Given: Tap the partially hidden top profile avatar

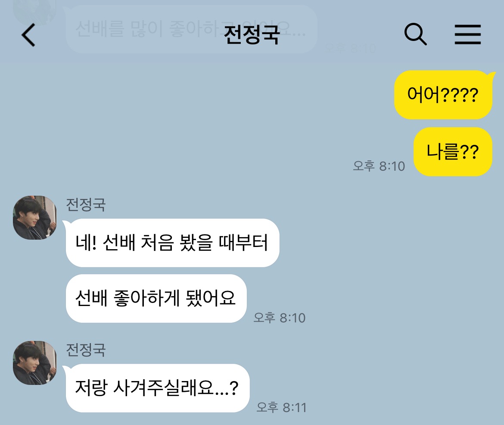Looking at the screenshot, I should (35, 12).
